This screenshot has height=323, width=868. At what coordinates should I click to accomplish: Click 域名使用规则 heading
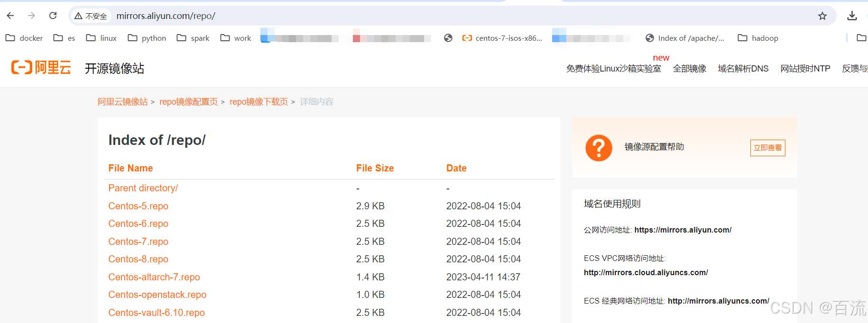click(x=612, y=204)
